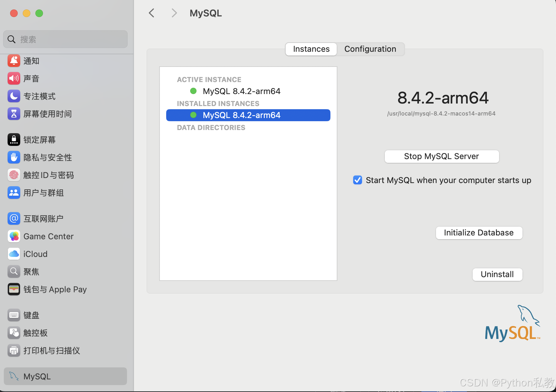Viewport: 556px width, 392px height.
Task: Open the 钱包与 Apple Pay wallet icon
Action: [x=14, y=289]
